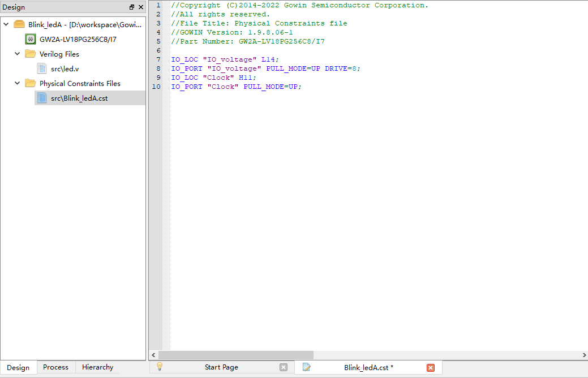Click the Blink_ledA project folder icon
Image resolution: width=588 pixels, height=378 pixels.
pos(19,24)
